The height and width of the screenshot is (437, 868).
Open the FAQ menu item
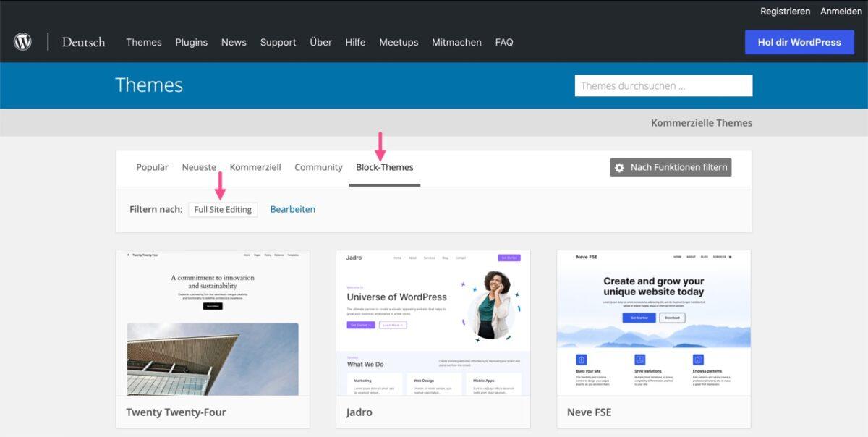click(504, 42)
